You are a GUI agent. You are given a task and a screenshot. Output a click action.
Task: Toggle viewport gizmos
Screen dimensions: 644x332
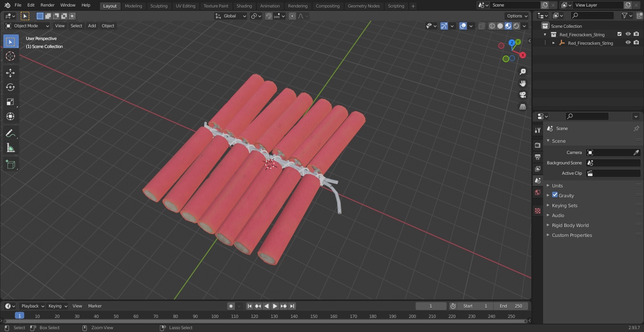[x=444, y=26]
